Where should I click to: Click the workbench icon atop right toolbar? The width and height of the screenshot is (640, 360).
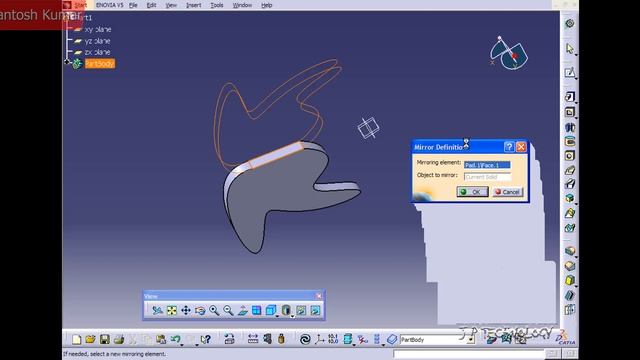point(569,23)
